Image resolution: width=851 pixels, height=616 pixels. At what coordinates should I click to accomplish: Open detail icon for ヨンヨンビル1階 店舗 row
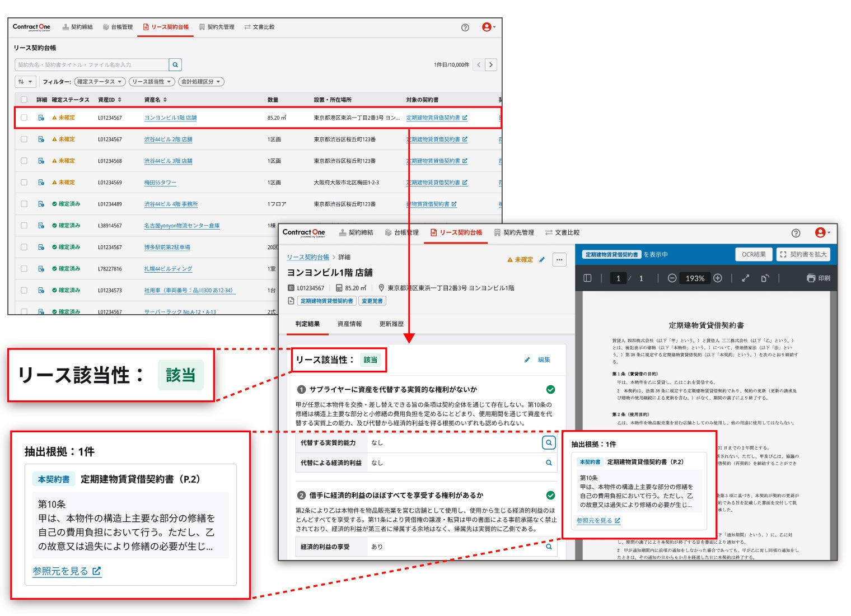41,118
